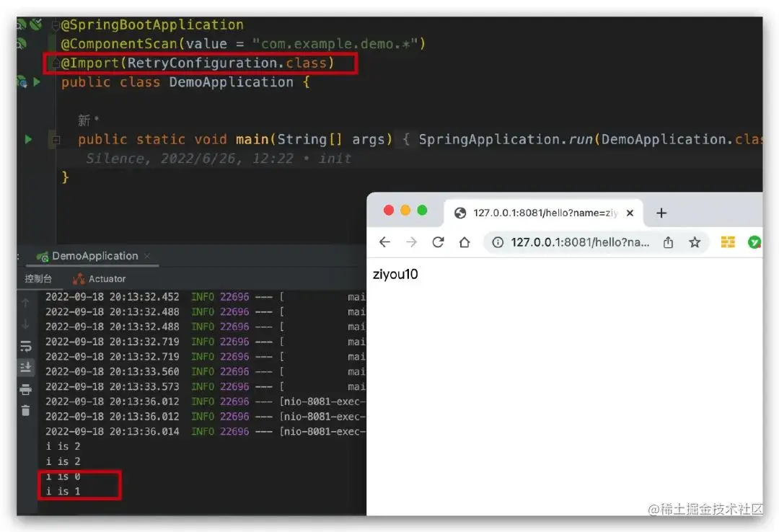Image resolution: width=779 pixels, height=532 pixels.
Task: Switch to the 控制台 console tab
Action: 38,279
